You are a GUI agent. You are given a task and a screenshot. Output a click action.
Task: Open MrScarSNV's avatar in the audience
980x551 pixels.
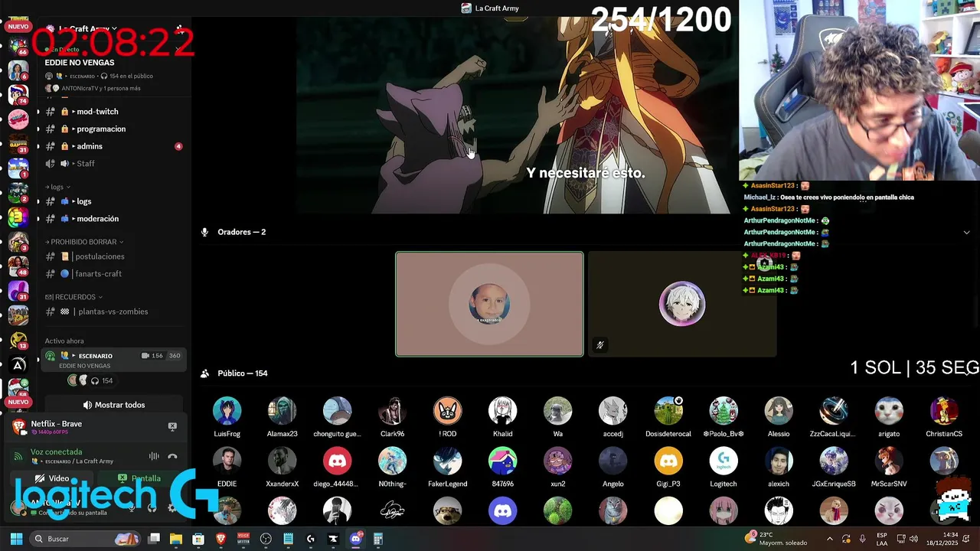click(888, 461)
